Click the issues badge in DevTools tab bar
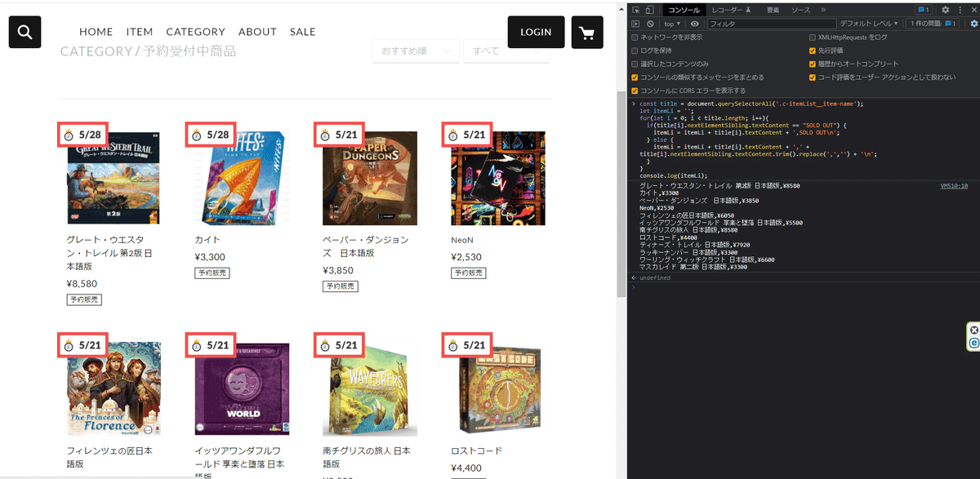Viewport: 980px width, 479px height. tap(924, 10)
